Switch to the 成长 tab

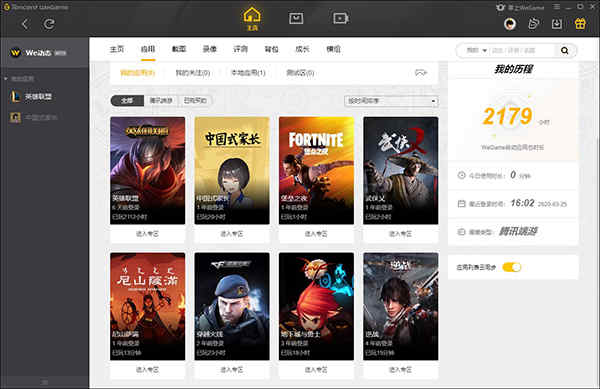click(x=302, y=49)
